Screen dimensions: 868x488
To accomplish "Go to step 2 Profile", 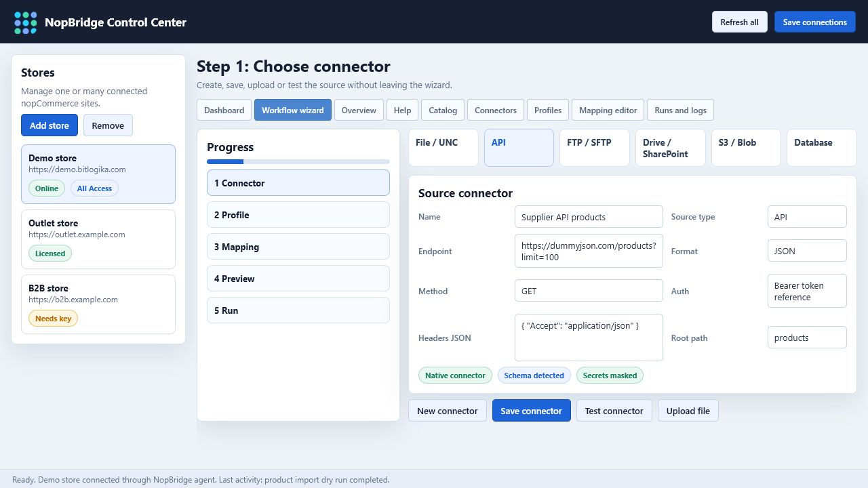I will [298, 215].
